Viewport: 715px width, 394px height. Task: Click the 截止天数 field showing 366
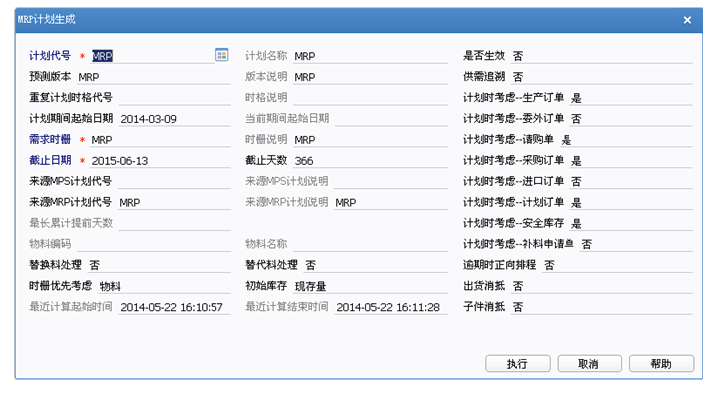click(x=370, y=161)
